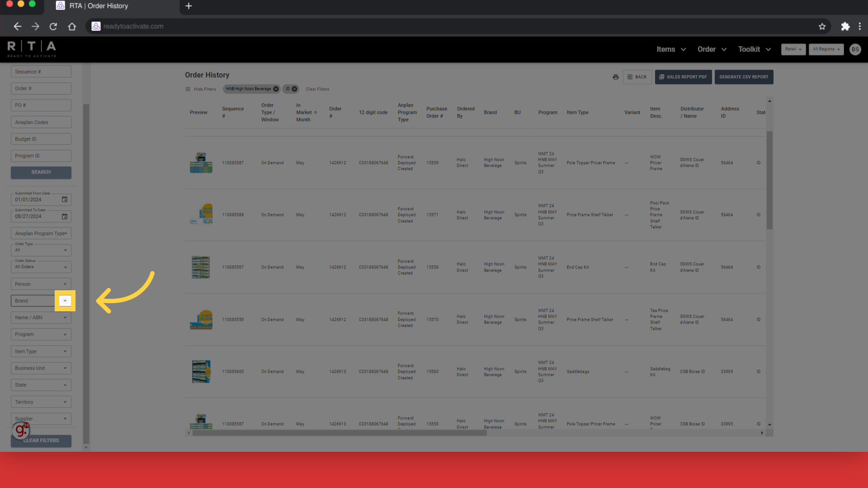The width and height of the screenshot is (868, 488).
Task: Click the PO # input field
Action: coord(41,105)
